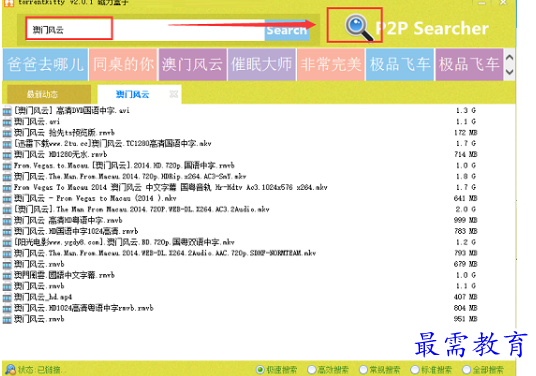Click the file icon of 澳门风云_hd.mp4

point(7,297)
